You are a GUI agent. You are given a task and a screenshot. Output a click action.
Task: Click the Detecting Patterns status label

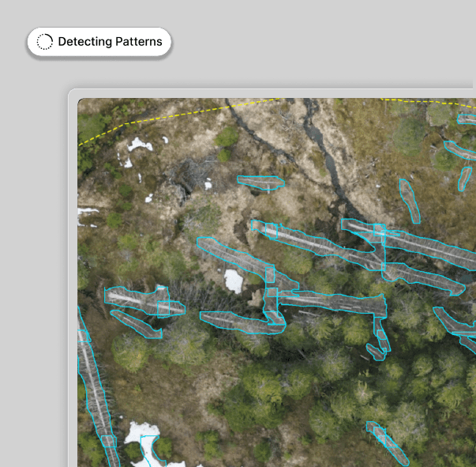[110, 42]
